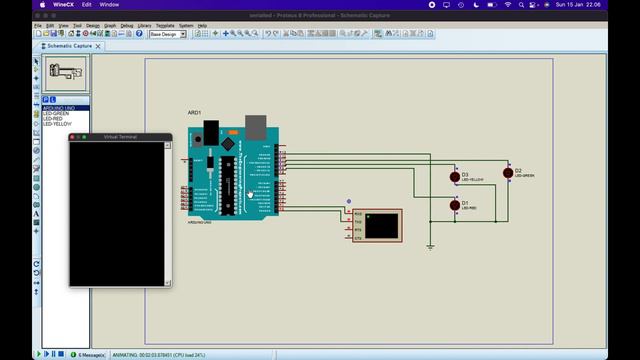This screenshot has width=640, height=360.
Task: Select the 2D Box graphics tool
Action: 36,179
